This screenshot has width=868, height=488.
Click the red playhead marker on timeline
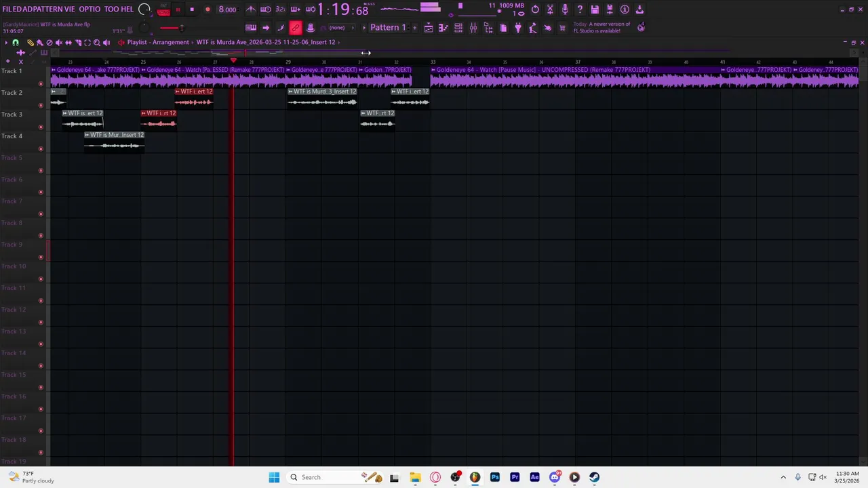(233, 61)
